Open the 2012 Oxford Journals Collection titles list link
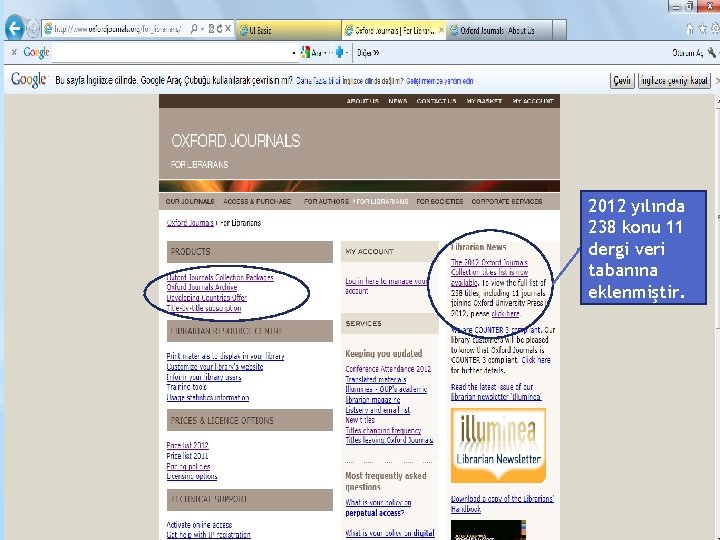Image resolution: width=720 pixels, height=540 pixels. (x=489, y=272)
